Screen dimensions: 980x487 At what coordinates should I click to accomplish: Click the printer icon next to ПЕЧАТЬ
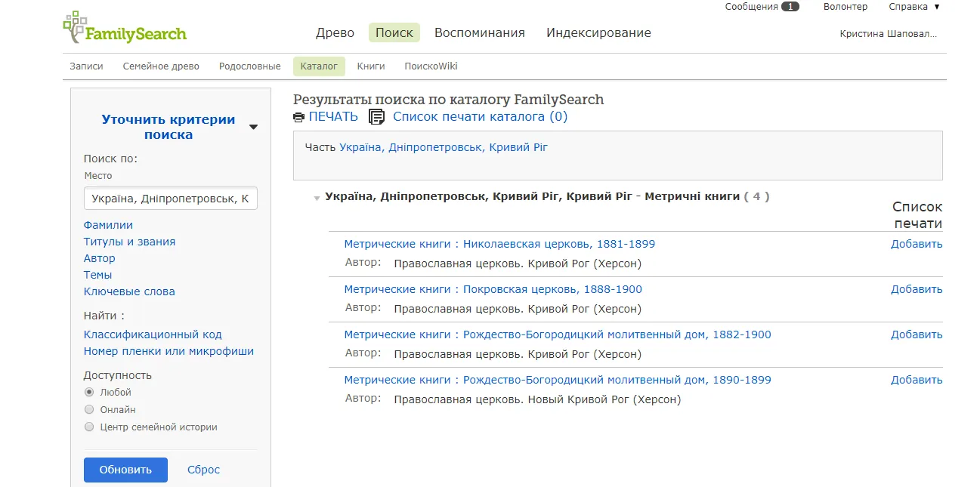[298, 117]
